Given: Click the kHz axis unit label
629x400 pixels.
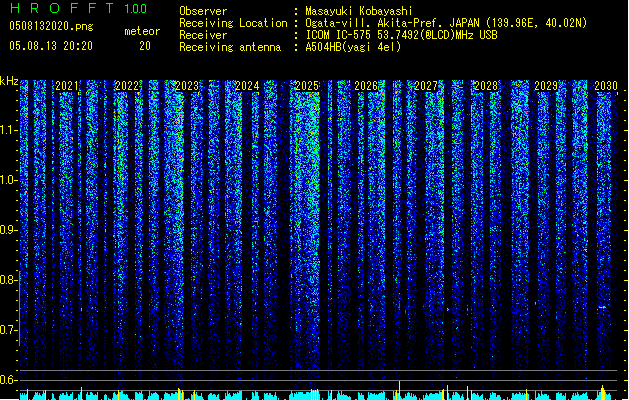Looking at the screenshot, I should [9, 81].
